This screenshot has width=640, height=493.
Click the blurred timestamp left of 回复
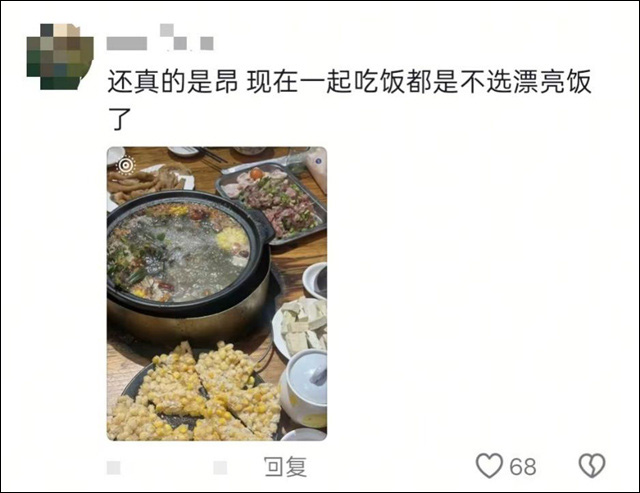tap(113, 468)
